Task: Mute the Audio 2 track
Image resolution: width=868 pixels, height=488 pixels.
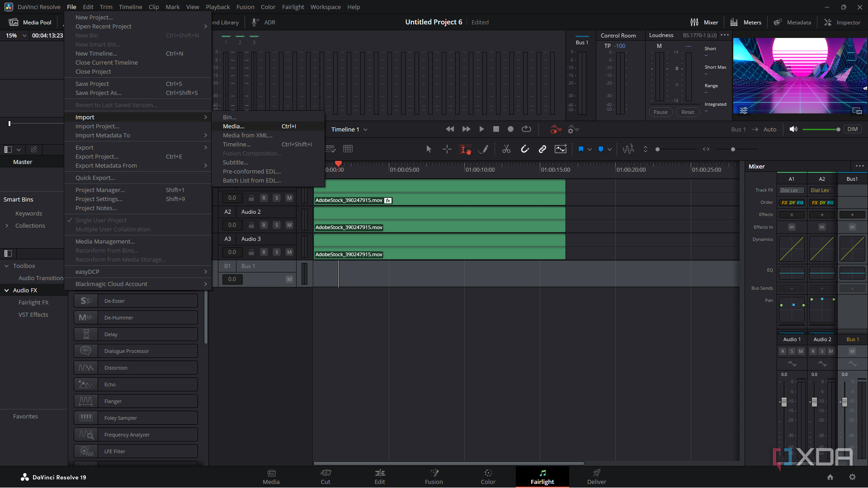Action: click(x=289, y=225)
